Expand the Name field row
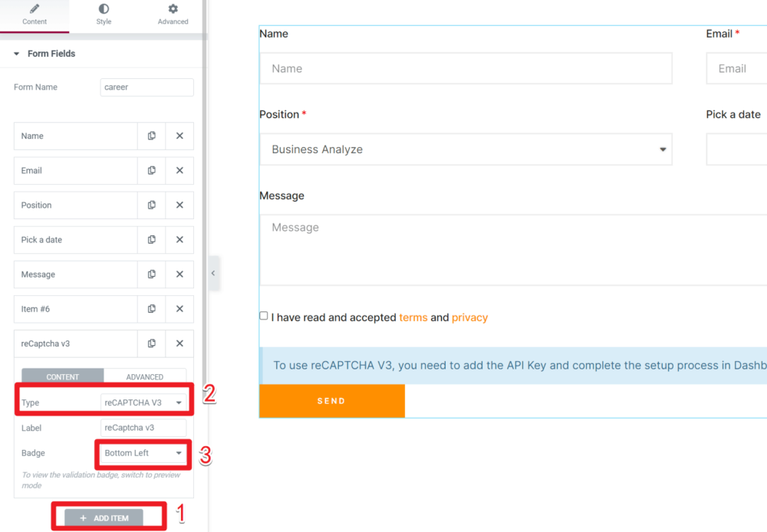 76,136
